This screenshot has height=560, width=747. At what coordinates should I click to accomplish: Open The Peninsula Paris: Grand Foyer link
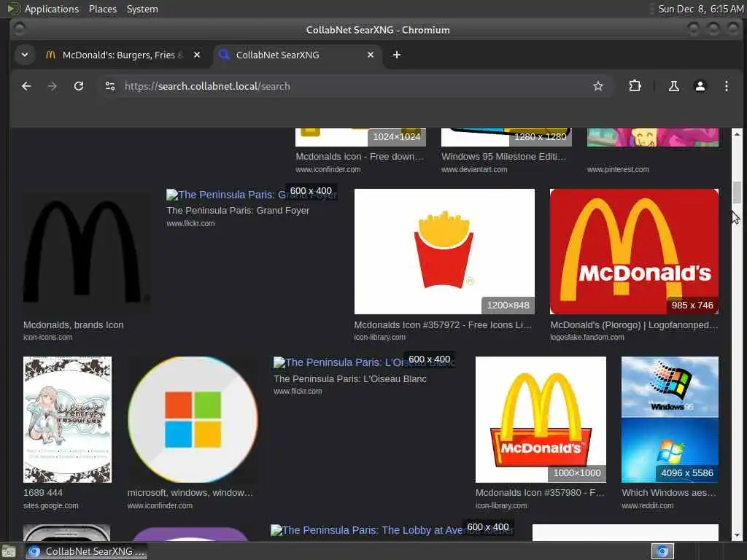[x=251, y=195]
